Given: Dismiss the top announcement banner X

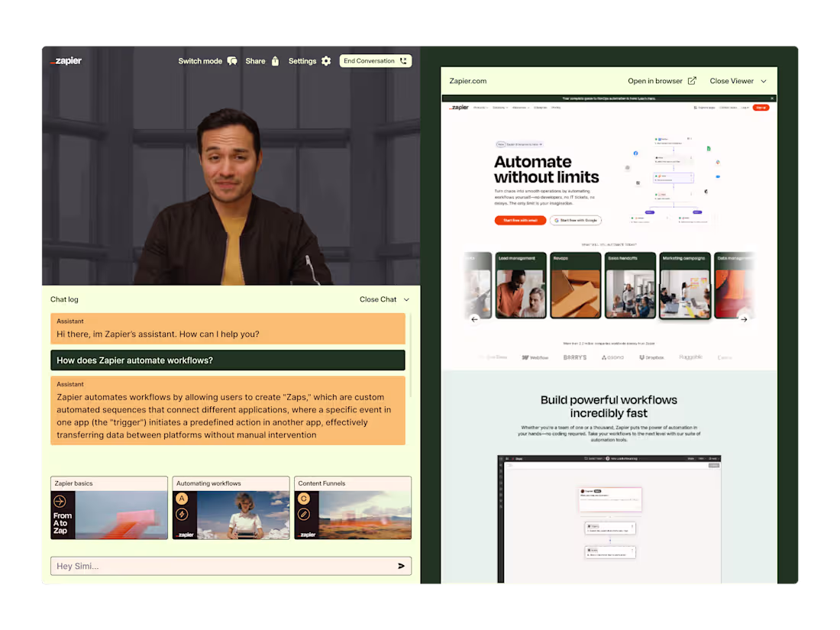Looking at the screenshot, I should (772, 99).
